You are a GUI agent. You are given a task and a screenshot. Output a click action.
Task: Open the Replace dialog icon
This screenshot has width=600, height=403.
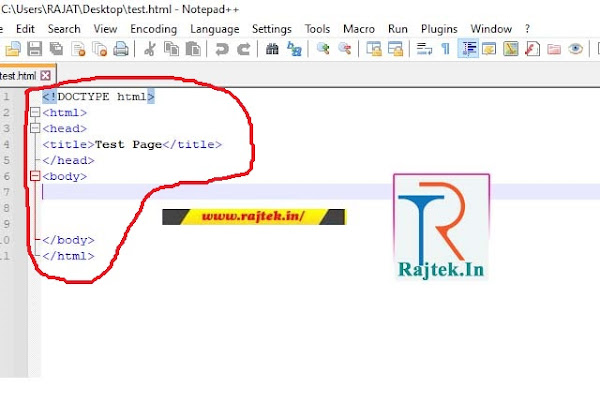pyautogui.click(x=294, y=49)
